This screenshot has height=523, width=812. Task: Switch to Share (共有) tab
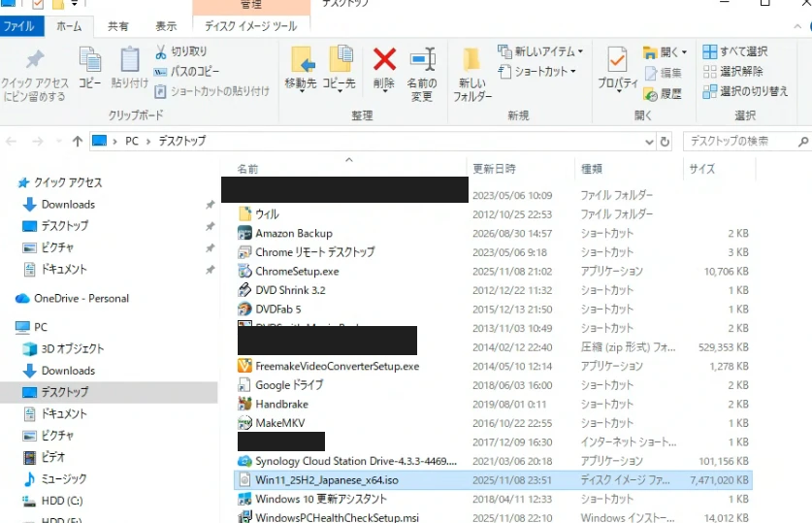point(117,26)
